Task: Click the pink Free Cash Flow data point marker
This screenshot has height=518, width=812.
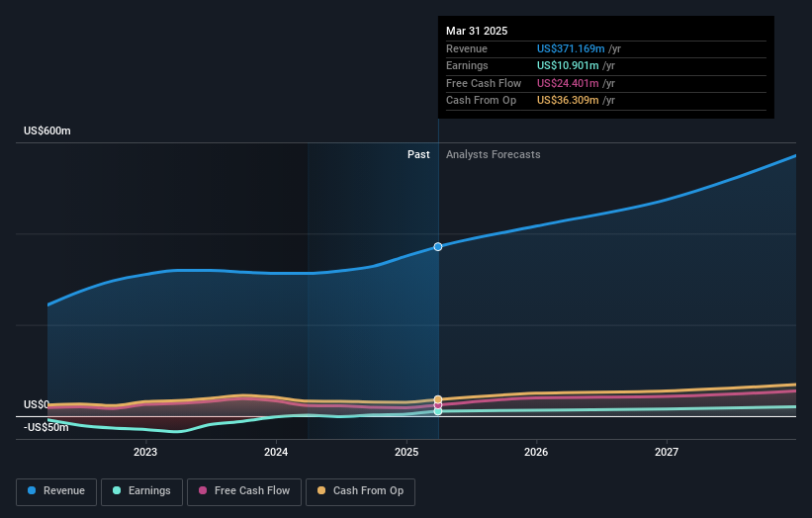Action: point(438,405)
